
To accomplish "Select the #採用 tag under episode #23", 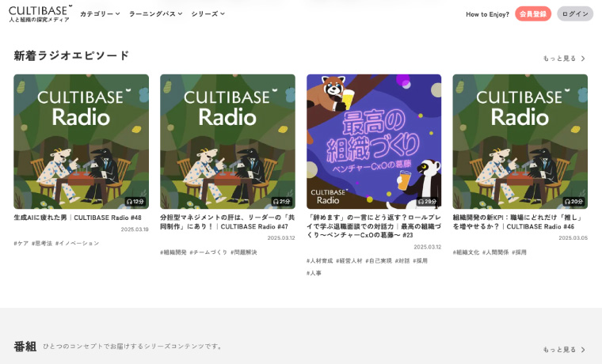I will point(420,261).
